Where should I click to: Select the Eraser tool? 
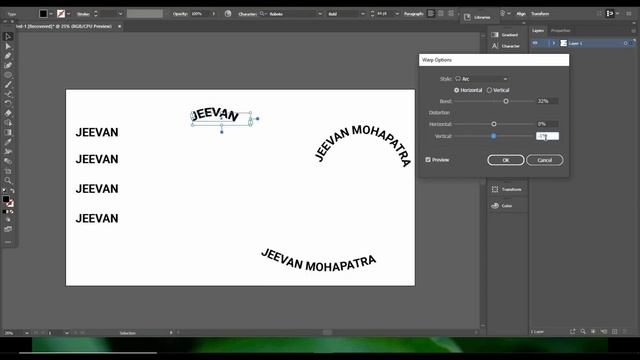tap(8, 113)
